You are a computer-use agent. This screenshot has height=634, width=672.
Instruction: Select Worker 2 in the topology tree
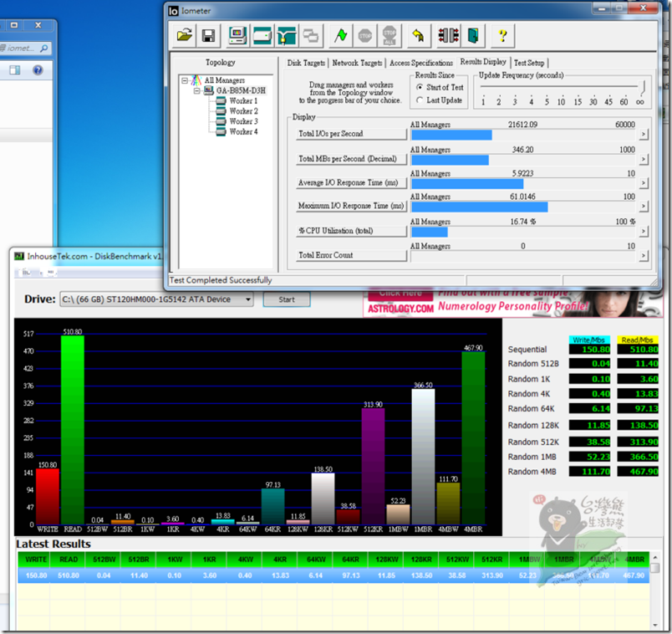point(243,111)
